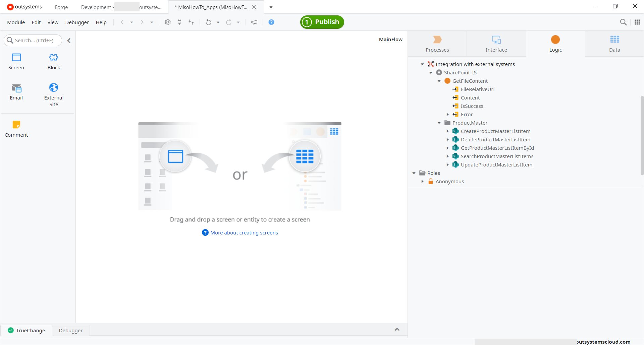Image resolution: width=644 pixels, height=345 pixels.
Task: Switch to the Data tab
Action: [614, 44]
